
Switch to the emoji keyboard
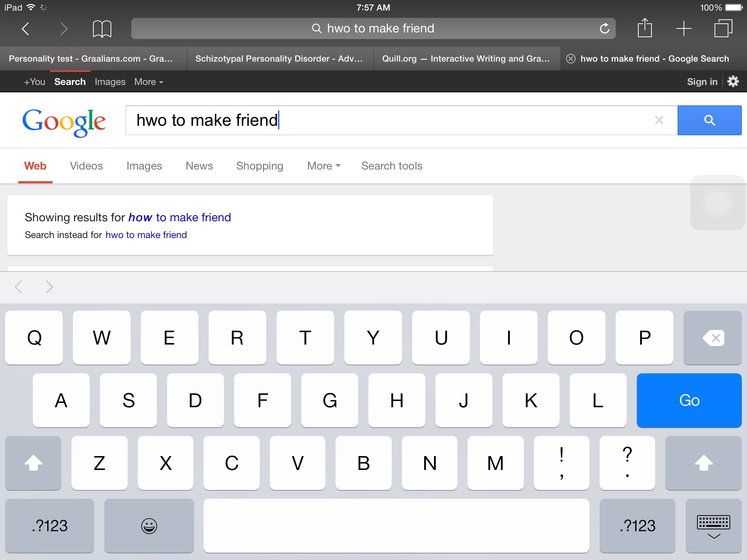149,526
